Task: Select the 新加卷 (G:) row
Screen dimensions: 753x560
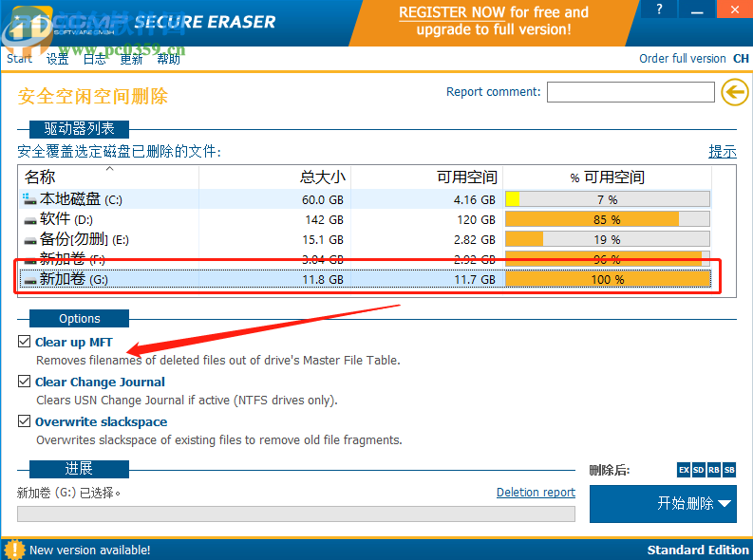Action: (365, 279)
